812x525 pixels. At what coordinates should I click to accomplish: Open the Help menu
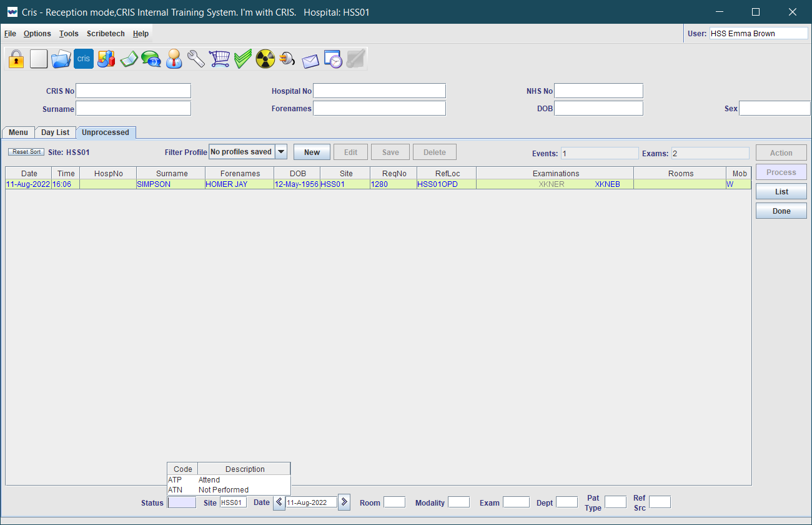click(x=141, y=34)
